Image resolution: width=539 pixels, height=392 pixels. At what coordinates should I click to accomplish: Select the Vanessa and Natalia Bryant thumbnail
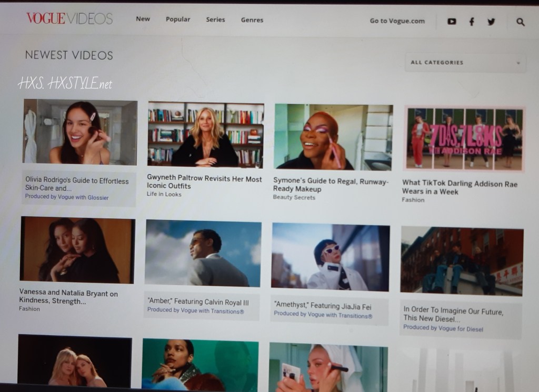[77, 250]
